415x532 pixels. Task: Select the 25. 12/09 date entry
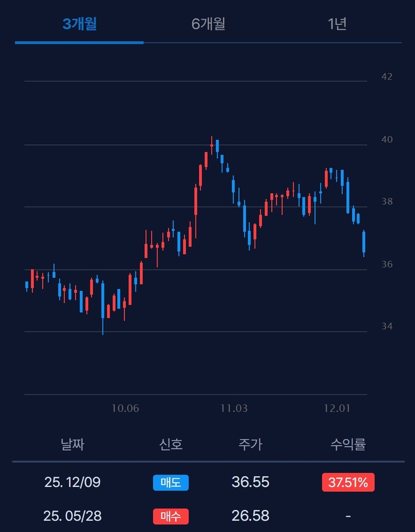point(72,482)
